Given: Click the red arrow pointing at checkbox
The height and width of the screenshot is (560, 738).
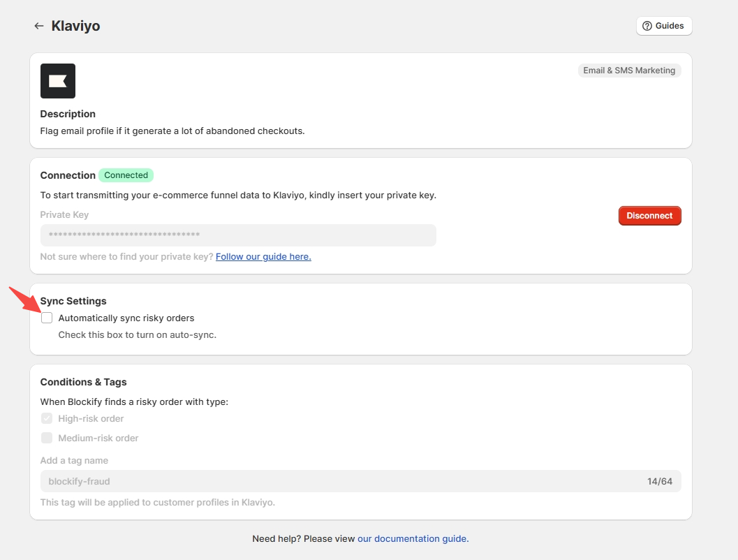Looking at the screenshot, I should click(24, 300).
